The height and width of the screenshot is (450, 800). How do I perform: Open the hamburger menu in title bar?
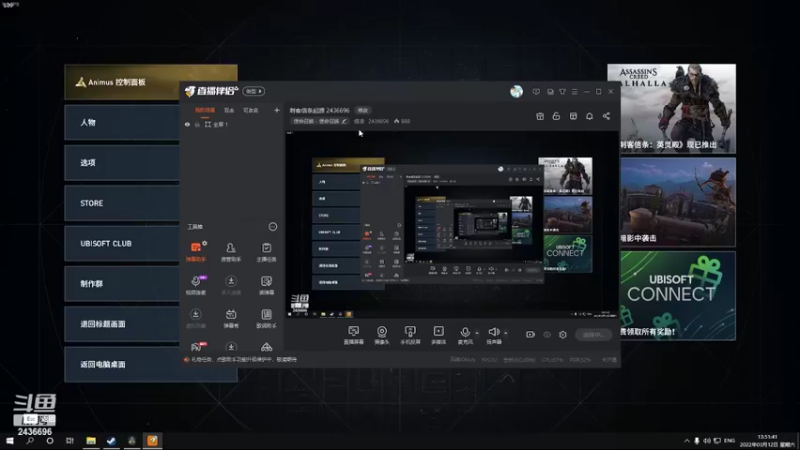point(574,92)
